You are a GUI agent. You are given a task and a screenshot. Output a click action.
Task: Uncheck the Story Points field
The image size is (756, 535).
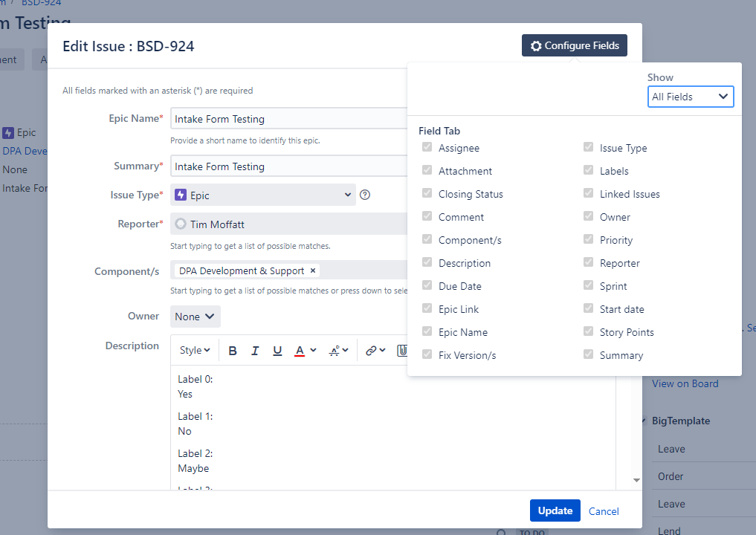pyautogui.click(x=588, y=331)
